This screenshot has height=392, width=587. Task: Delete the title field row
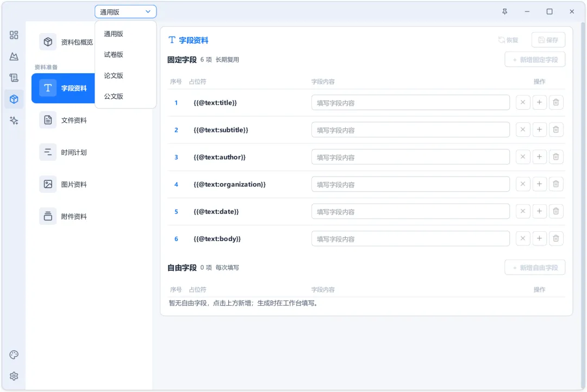[556, 102]
